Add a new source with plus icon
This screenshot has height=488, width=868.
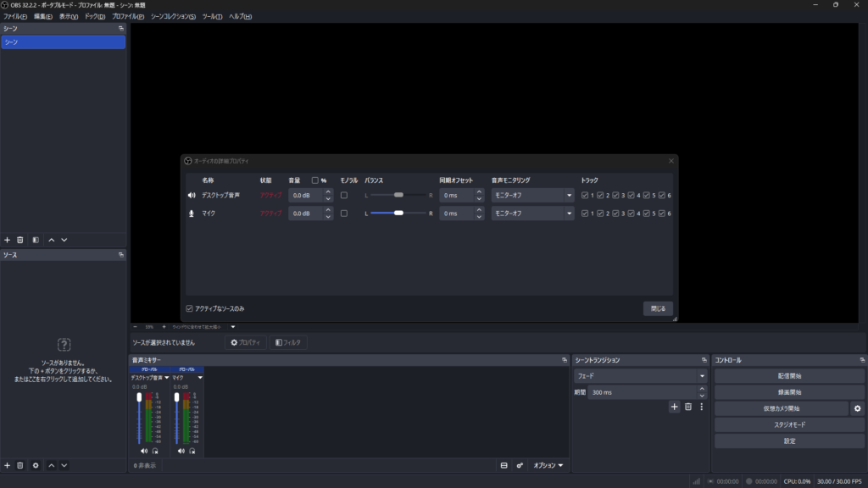pyautogui.click(x=7, y=465)
